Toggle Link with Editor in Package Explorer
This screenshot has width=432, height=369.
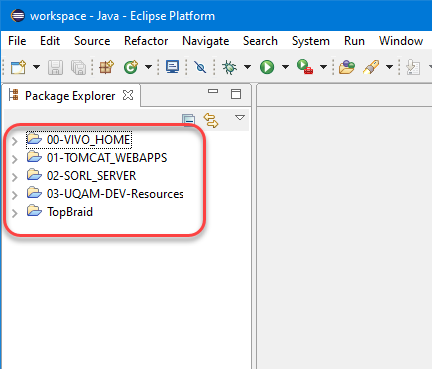pyautogui.click(x=211, y=120)
